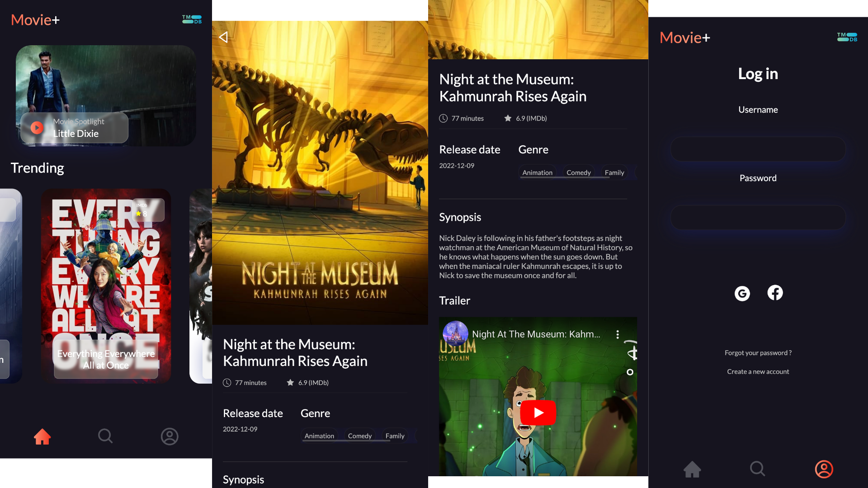This screenshot has height=488, width=868.
Task: Play the Little Dixie movie spotlight
Action: (x=36, y=127)
